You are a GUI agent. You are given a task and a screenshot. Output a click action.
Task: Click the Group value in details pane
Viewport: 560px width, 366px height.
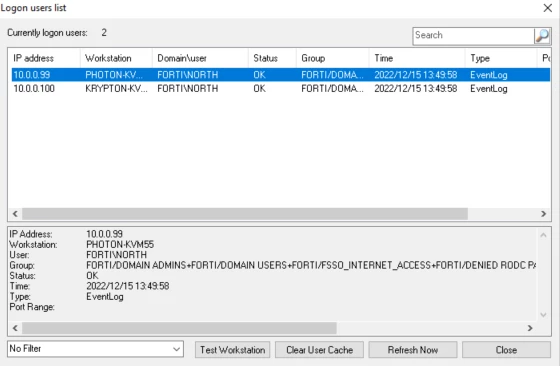pyautogui.click(x=311, y=265)
